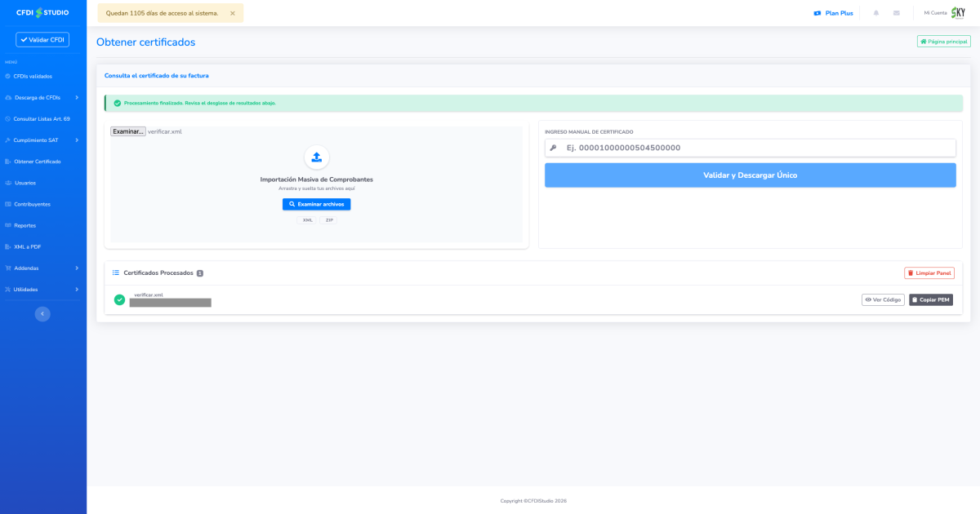The height and width of the screenshot is (514, 980).
Task: Expand the Descarga de CFDIs submenu
Action: [42, 97]
